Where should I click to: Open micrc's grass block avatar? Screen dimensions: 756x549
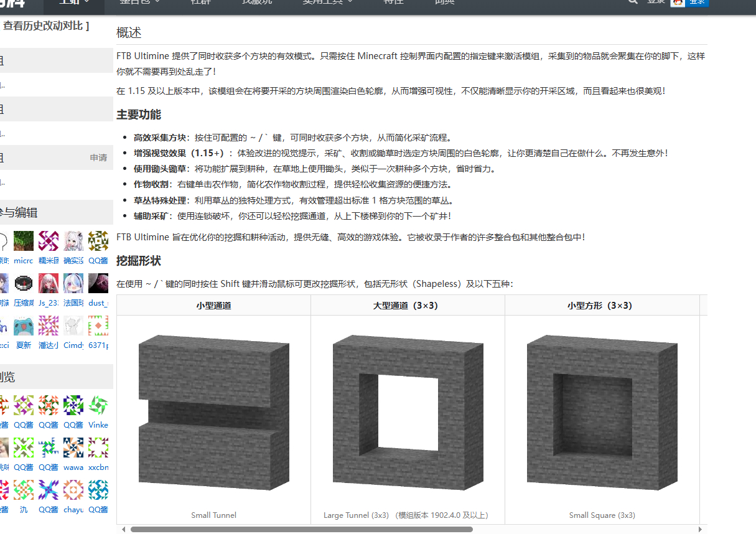click(24, 240)
